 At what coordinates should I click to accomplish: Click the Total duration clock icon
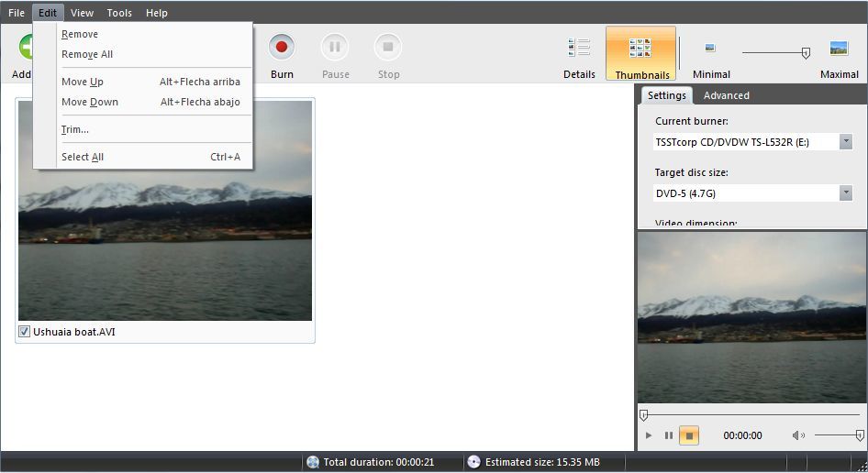click(x=313, y=462)
